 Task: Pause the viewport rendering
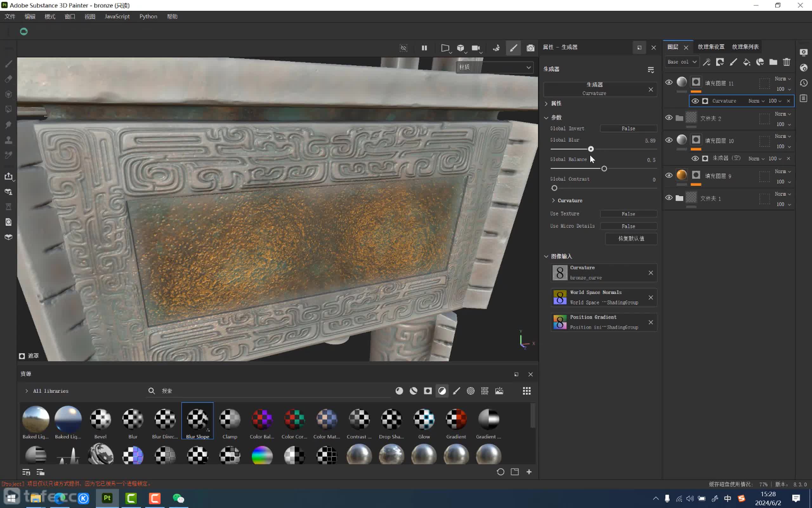(x=424, y=48)
